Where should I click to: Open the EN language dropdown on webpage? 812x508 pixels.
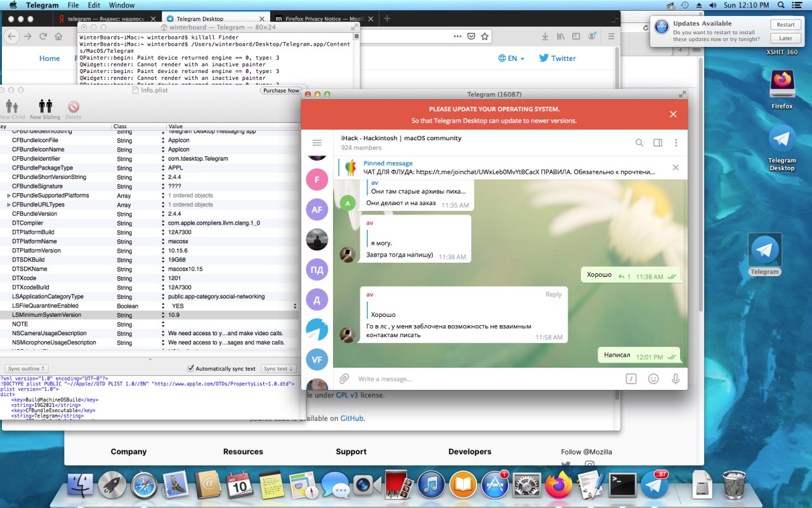click(x=512, y=58)
